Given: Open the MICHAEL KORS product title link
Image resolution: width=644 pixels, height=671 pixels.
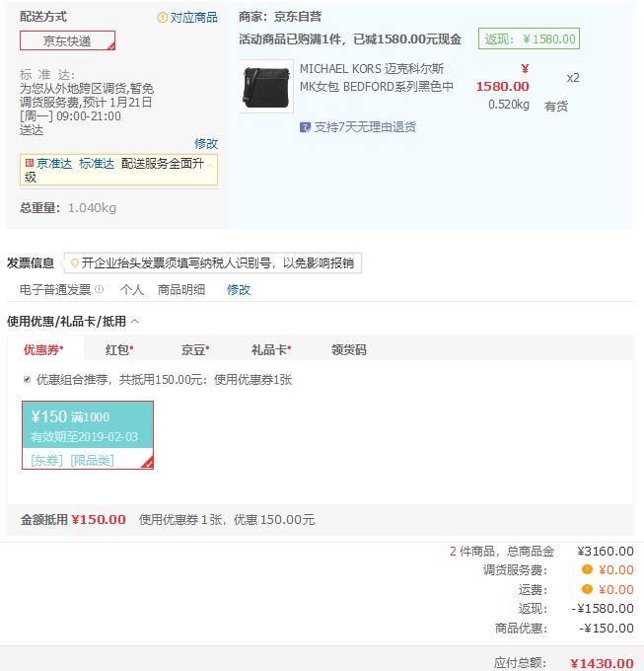Looking at the screenshot, I should [377, 78].
